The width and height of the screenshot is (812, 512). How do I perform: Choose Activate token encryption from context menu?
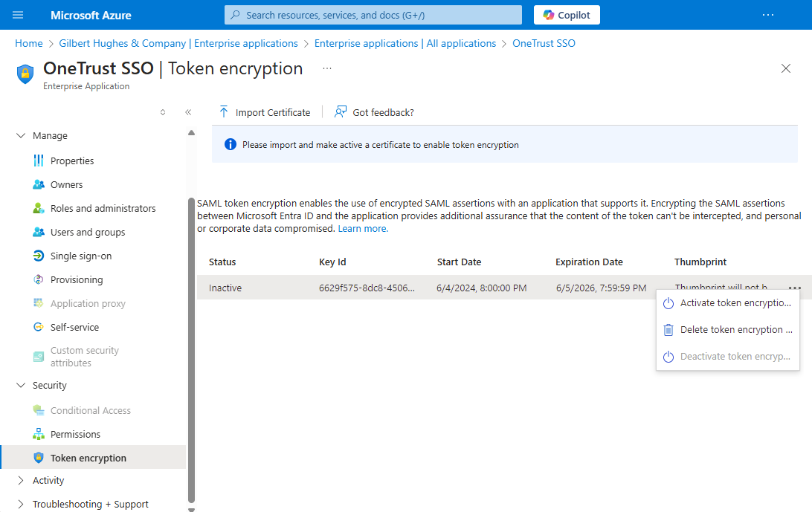tap(735, 303)
